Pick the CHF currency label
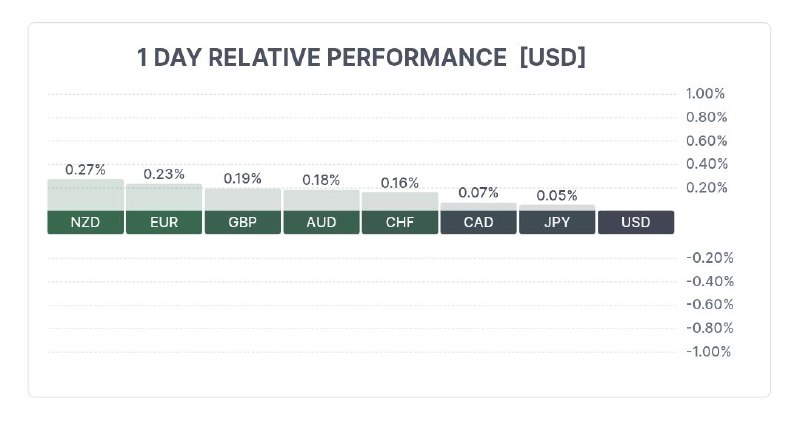Viewport: 800px width, 421px height. (400, 222)
